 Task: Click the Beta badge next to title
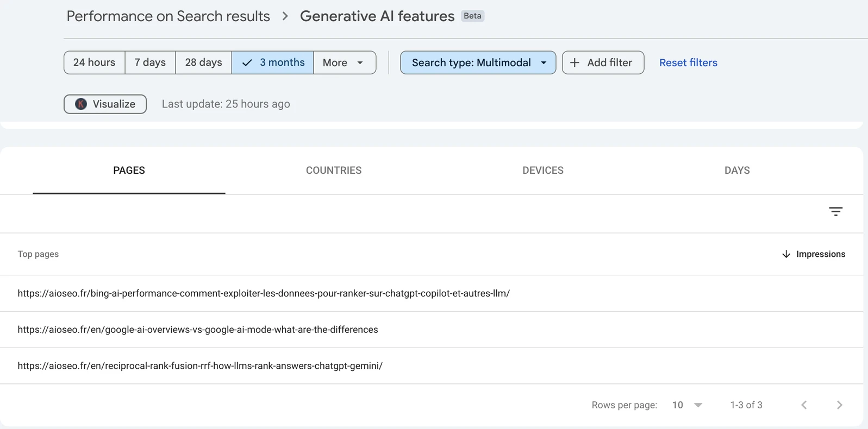click(x=472, y=16)
